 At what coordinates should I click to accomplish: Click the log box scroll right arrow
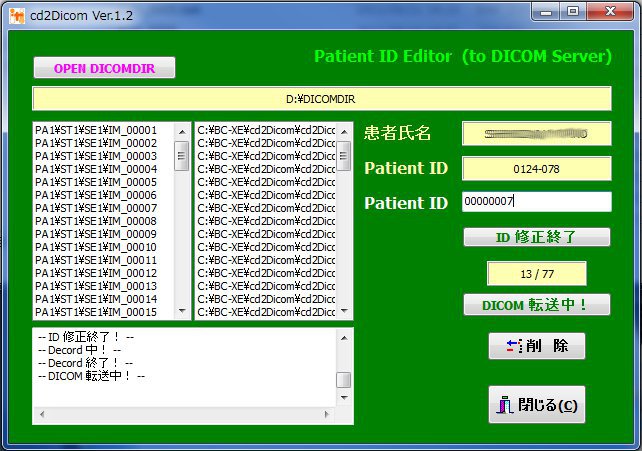tap(327, 414)
